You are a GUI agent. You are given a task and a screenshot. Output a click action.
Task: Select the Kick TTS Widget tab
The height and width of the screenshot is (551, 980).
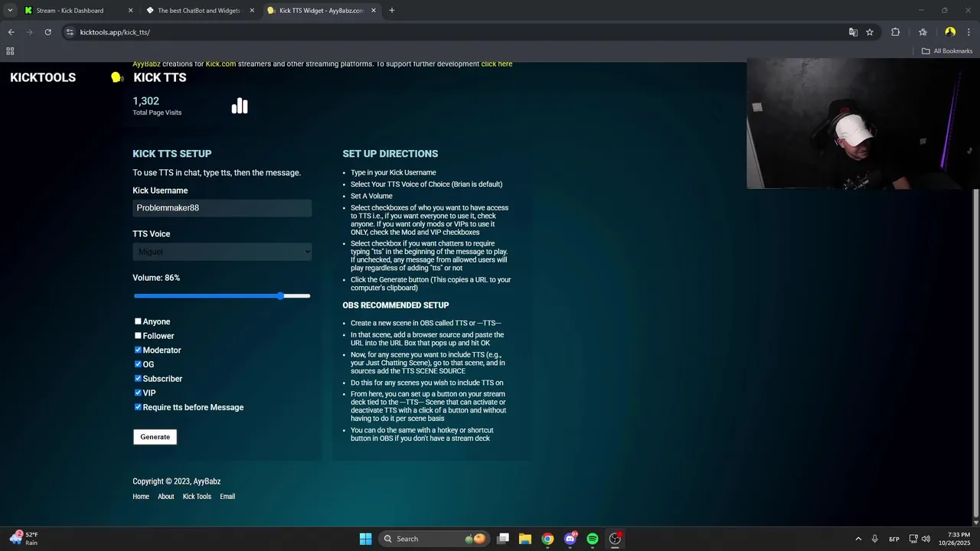click(x=322, y=11)
